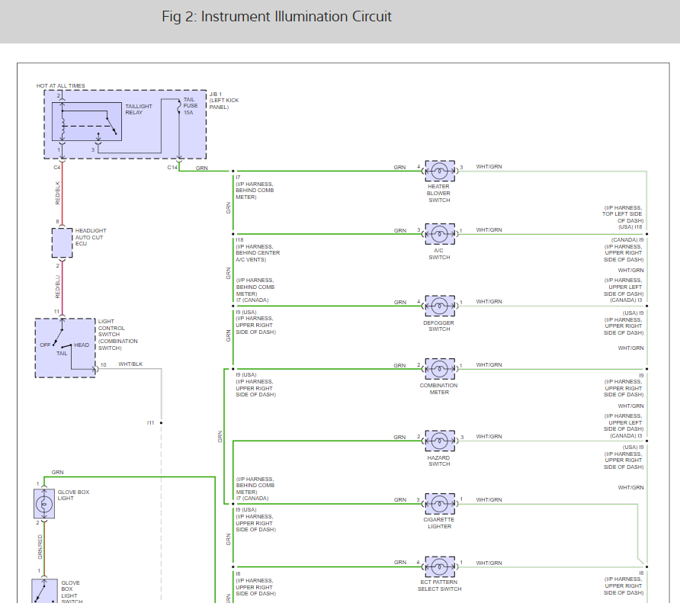
Task: Click the WHT/BLK wire label
Action: (x=132, y=364)
